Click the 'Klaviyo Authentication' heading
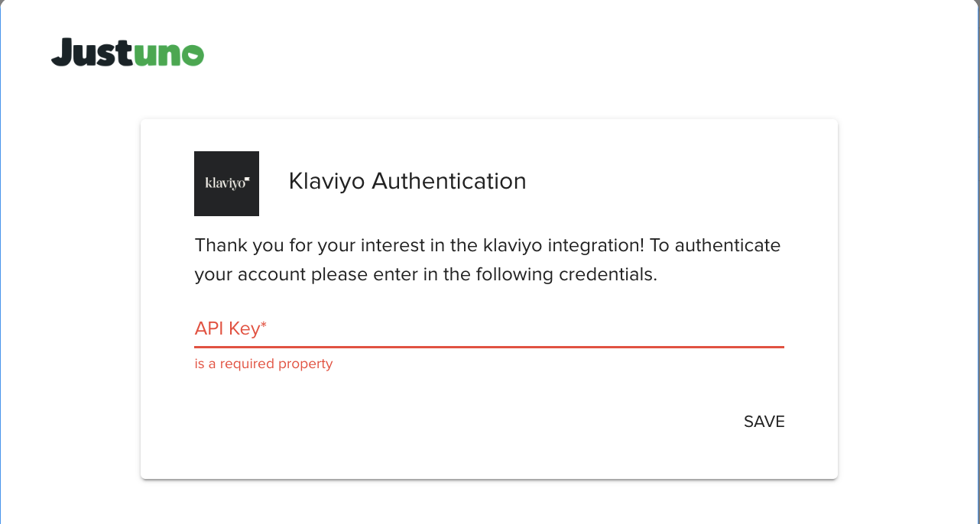Screen dimensions: 980x524 tap(407, 181)
